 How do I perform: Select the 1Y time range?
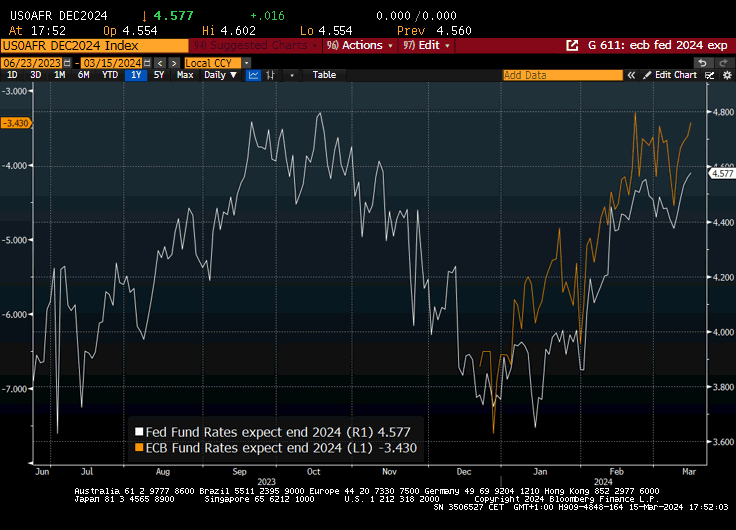coord(136,75)
